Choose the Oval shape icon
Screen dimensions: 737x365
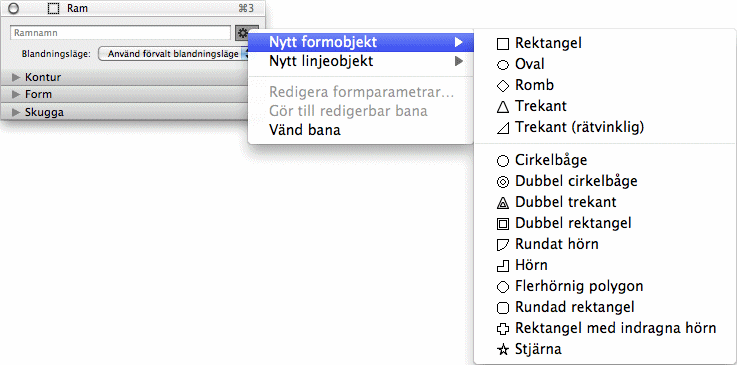(x=503, y=65)
